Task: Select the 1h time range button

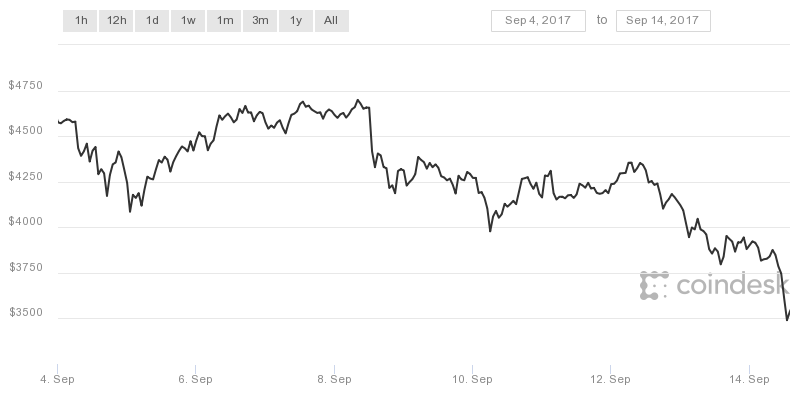Action: point(80,20)
